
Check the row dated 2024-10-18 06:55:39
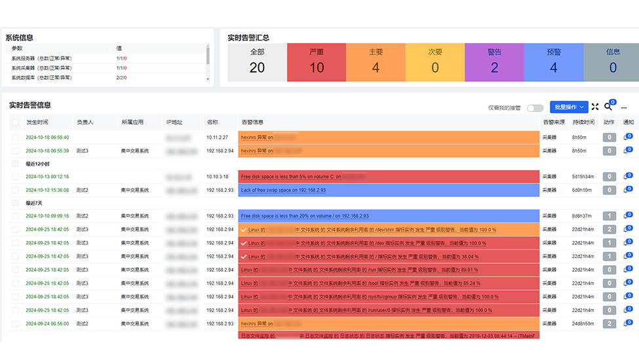(x=16, y=151)
